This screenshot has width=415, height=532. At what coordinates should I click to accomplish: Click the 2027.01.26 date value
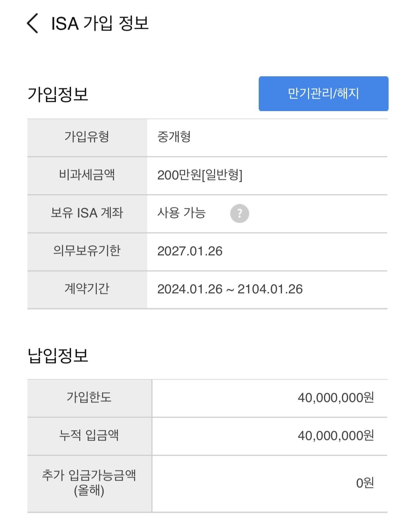point(190,251)
